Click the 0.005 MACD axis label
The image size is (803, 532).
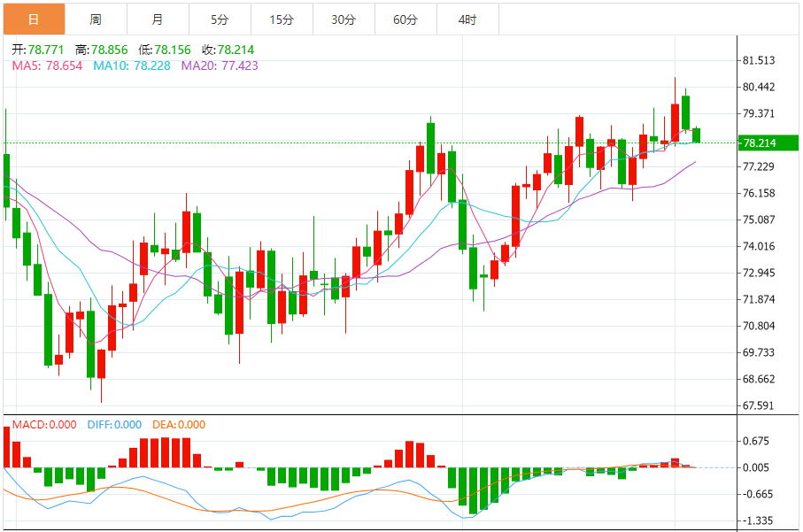point(756,467)
